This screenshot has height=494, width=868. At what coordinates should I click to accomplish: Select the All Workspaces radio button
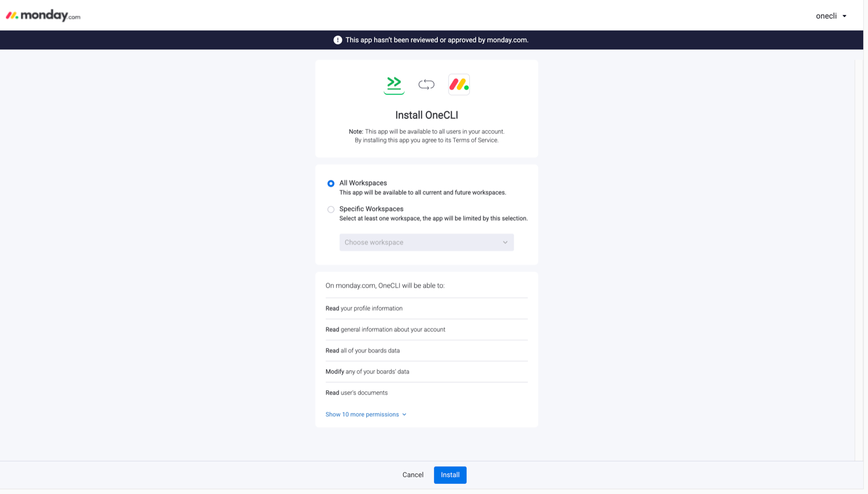coord(331,183)
